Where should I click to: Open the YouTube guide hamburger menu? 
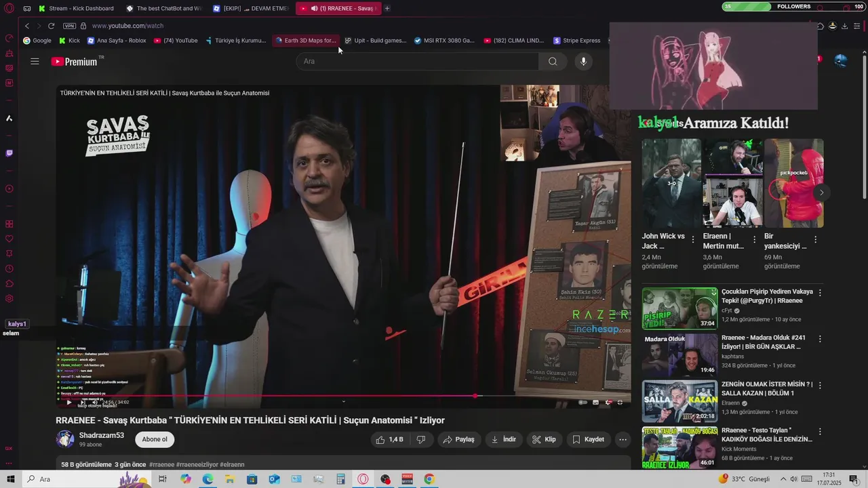35,61
